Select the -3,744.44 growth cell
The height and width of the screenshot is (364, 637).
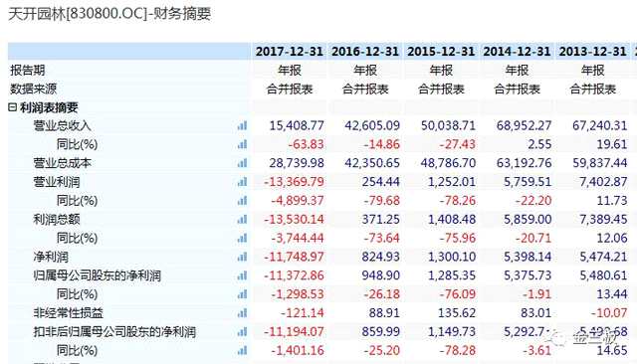(x=298, y=239)
